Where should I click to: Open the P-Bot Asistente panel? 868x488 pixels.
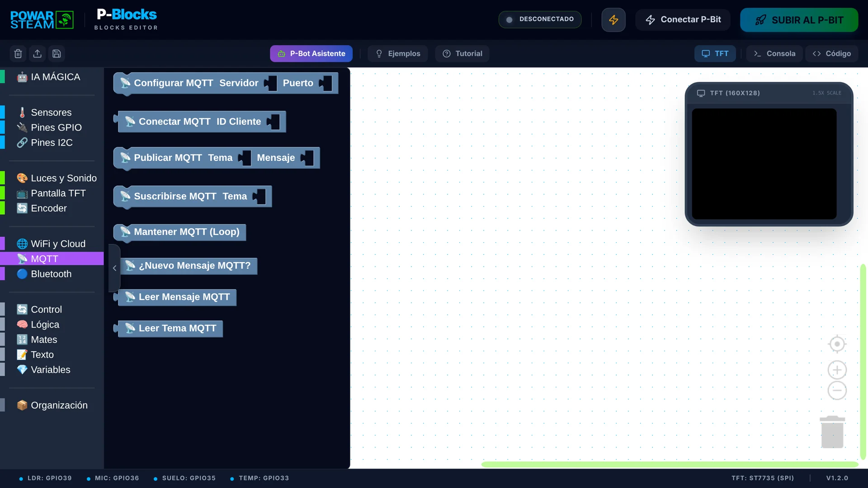pos(311,54)
